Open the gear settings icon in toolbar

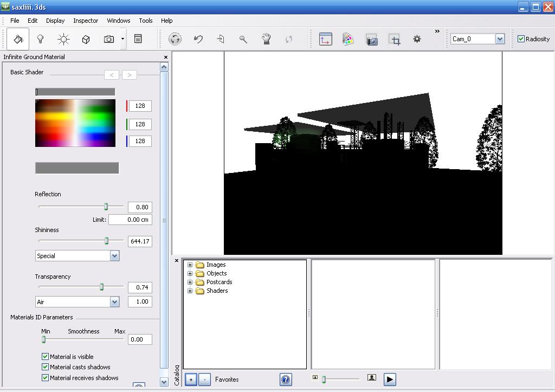point(417,39)
